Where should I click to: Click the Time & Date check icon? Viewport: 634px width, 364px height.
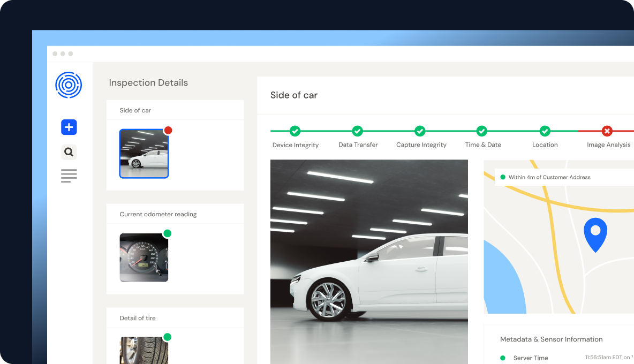click(x=481, y=131)
